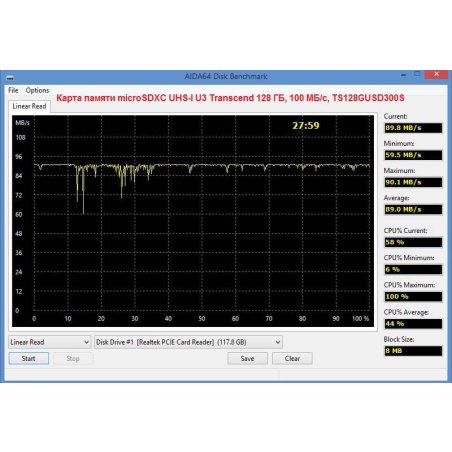Click the disabled Stop button
The width and height of the screenshot is (452, 452).
click(73, 359)
